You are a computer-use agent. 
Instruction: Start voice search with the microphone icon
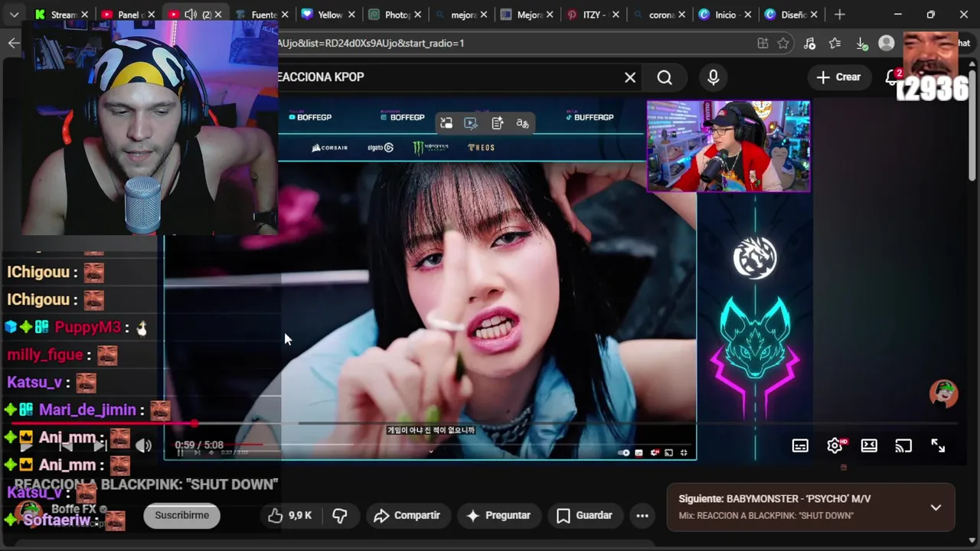click(714, 77)
